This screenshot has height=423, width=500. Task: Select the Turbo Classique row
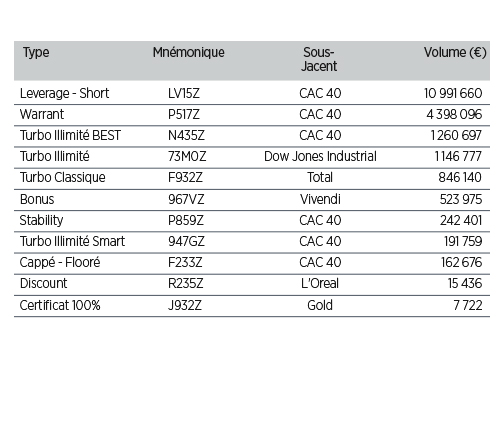(252, 178)
